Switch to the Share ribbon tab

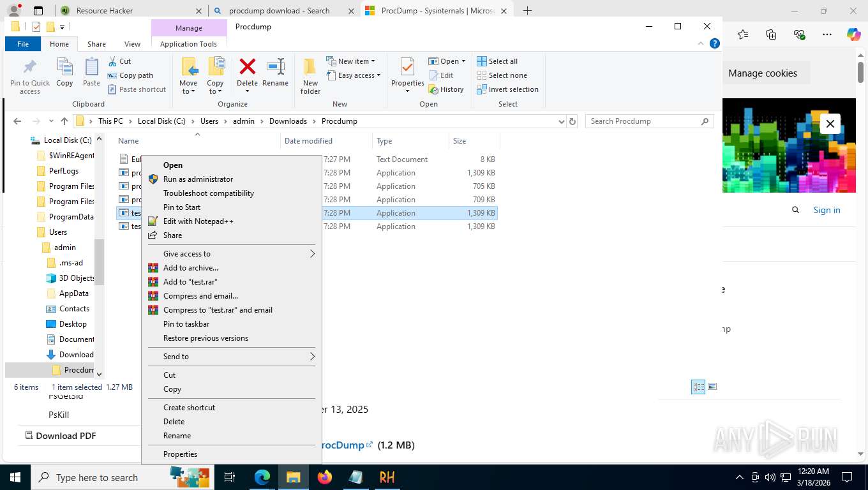point(96,44)
